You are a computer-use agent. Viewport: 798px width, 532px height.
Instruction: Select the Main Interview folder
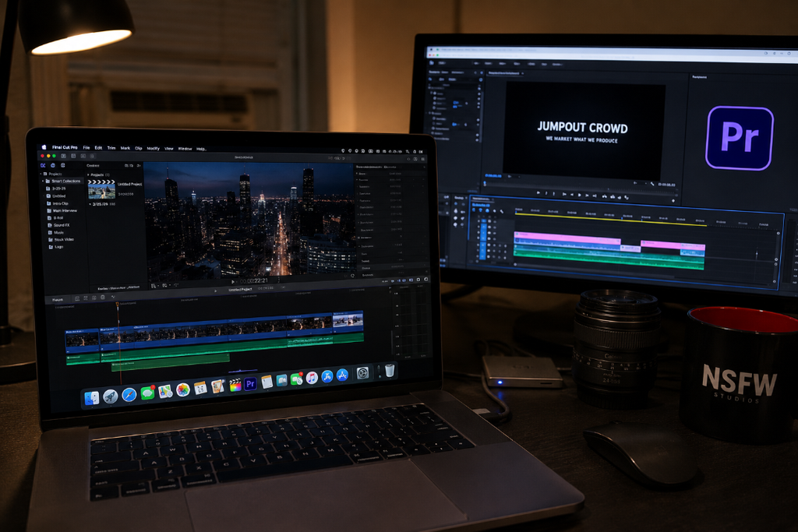[62, 210]
